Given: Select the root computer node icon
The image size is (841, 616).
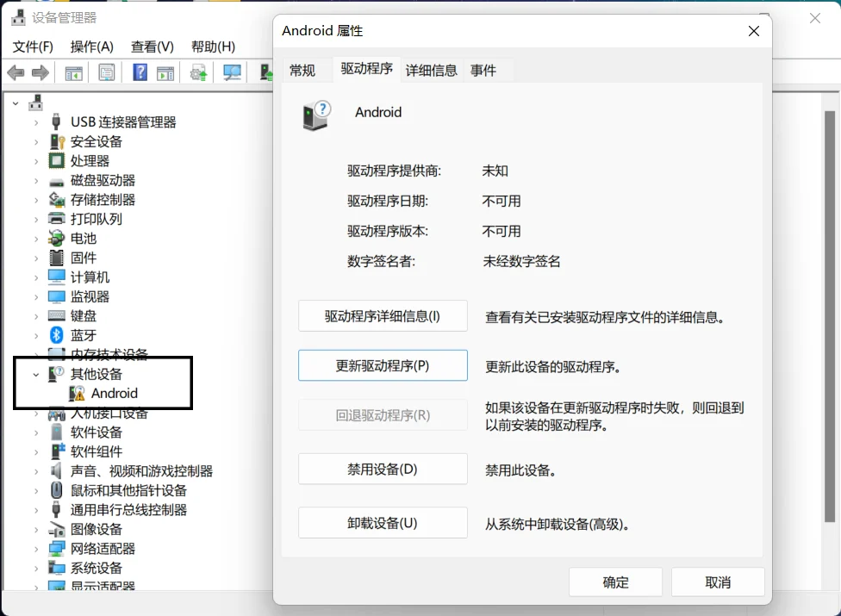Looking at the screenshot, I should pyautogui.click(x=36, y=103).
